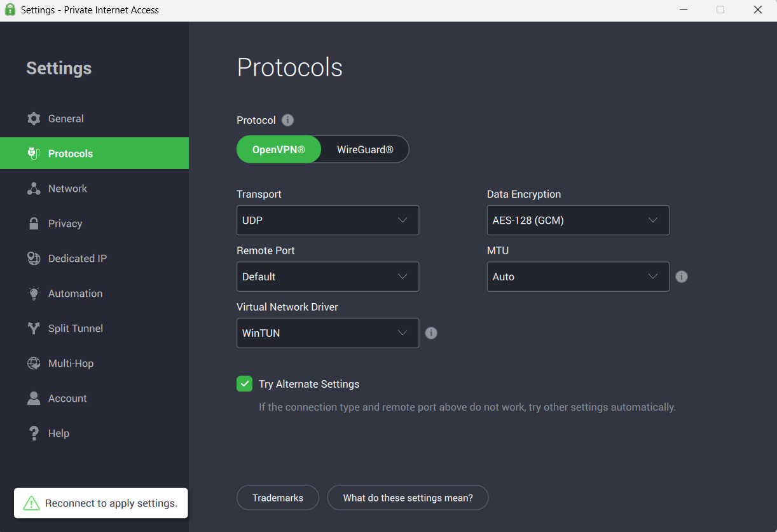Click the Privacy padlock icon
The width and height of the screenshot is (777, 532).
coord(34,224)
